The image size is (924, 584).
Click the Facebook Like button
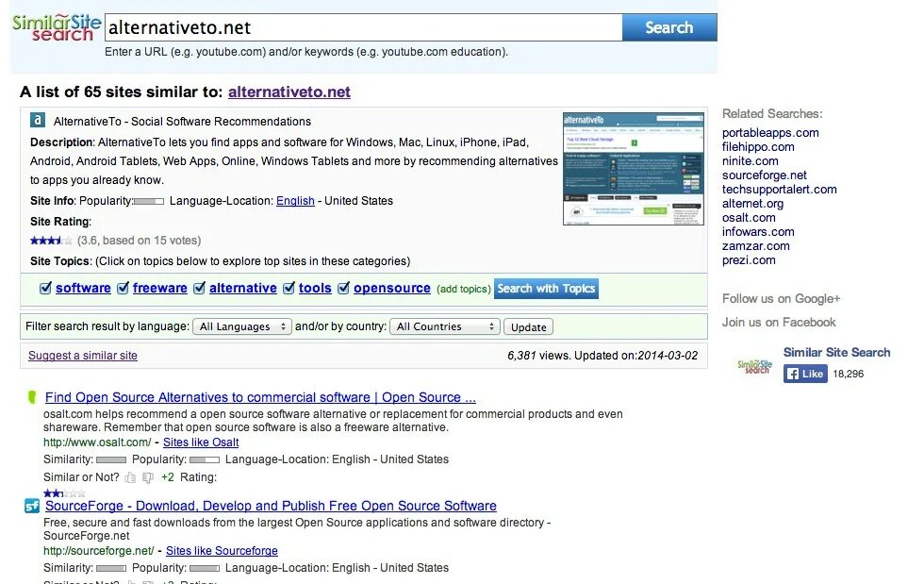pyautogui.click(x=805, y=374)
